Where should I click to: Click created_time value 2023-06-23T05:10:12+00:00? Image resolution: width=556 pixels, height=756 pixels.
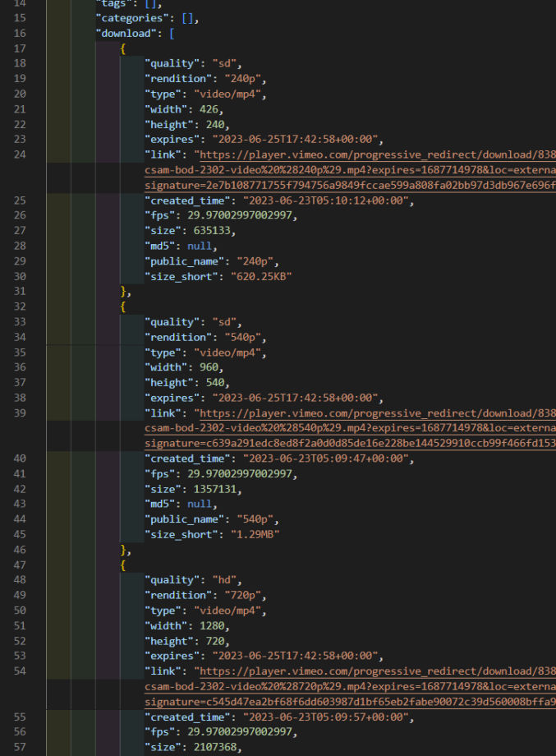point(325,201)
